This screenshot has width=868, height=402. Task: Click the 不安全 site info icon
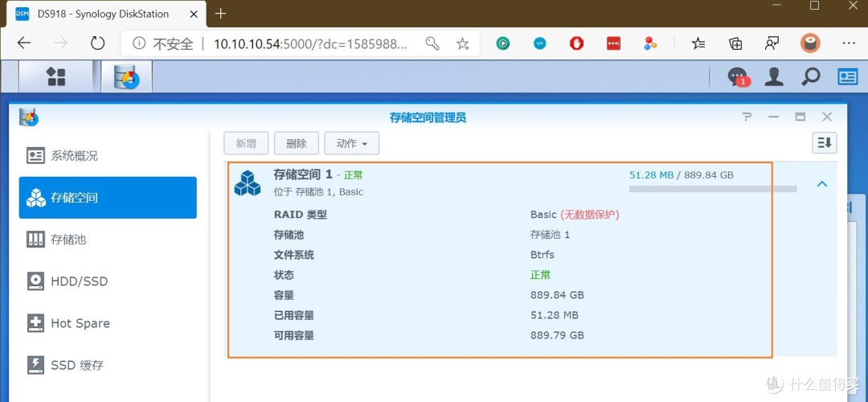140,43
